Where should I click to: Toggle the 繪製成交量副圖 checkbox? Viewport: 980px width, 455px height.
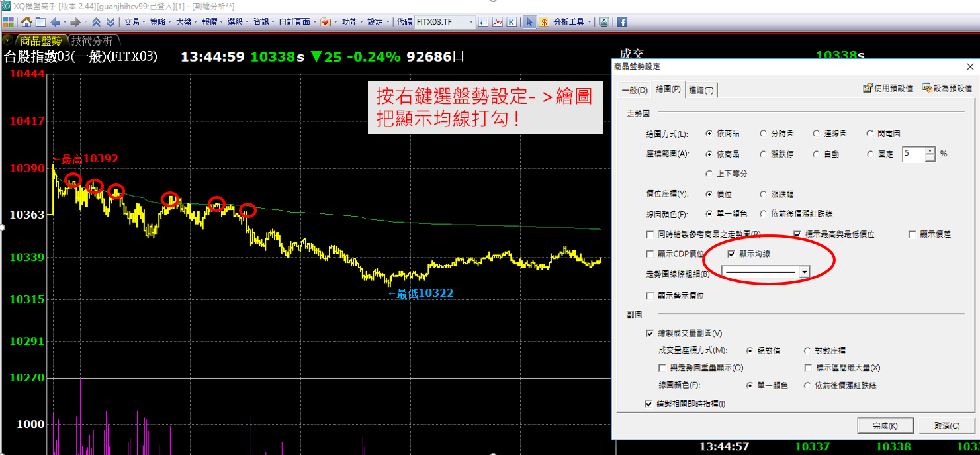[650, 334]
